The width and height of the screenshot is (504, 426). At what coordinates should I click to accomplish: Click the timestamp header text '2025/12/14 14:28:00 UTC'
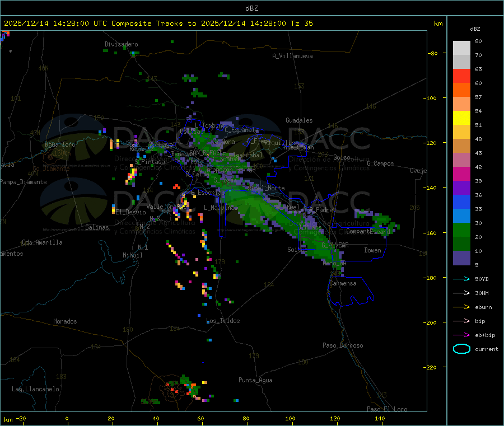tap(55, 24)
